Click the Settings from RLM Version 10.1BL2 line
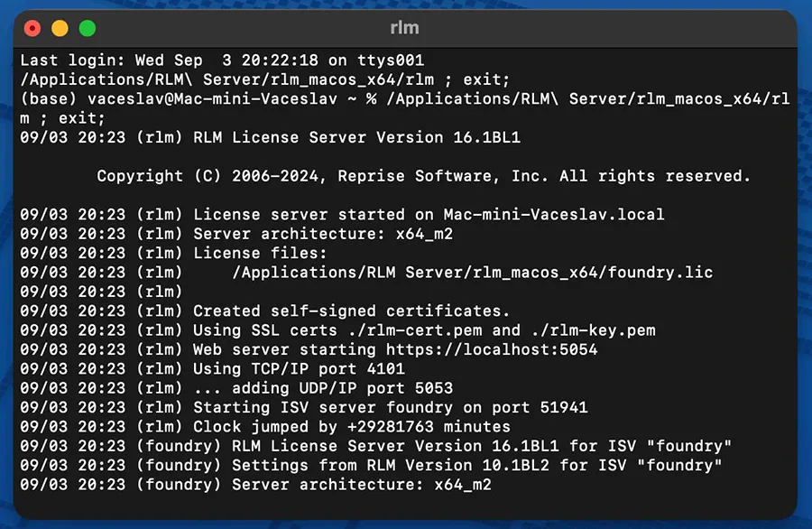Image resolution: width=812 pixels, height=529 pixels. point(371,465)
